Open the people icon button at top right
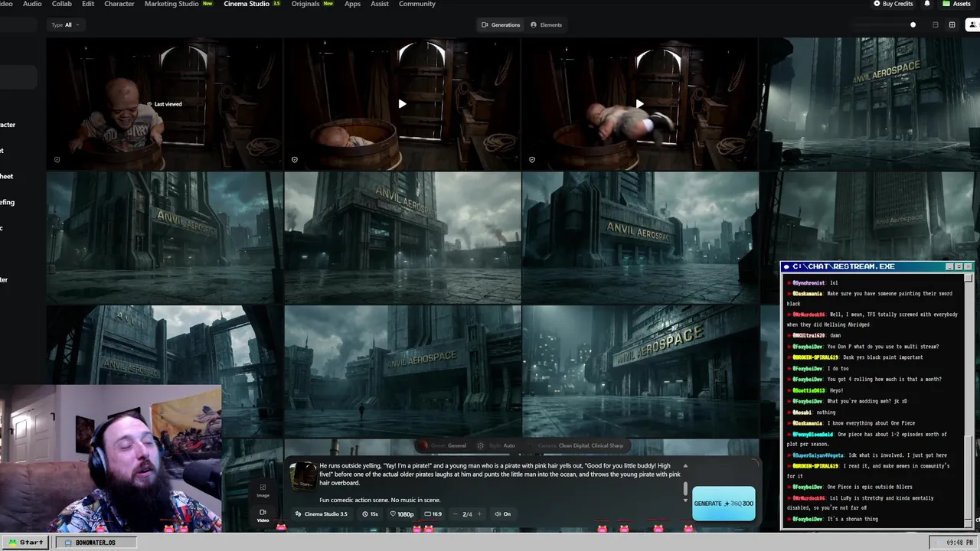The height and width of the screenshot is (551, 980). pos(972,24)
